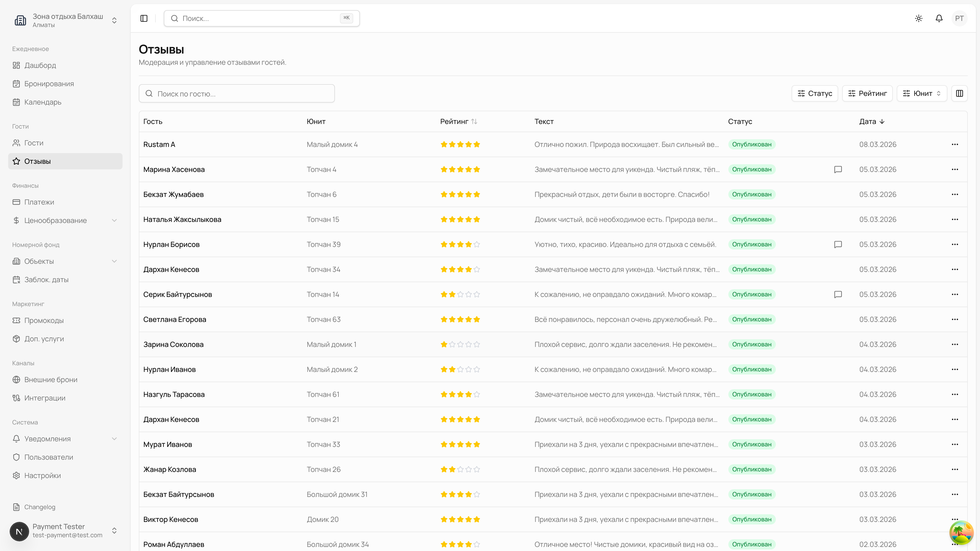Open row actions menu for Rustam A

pyautogui.click(x=954, y=144)
